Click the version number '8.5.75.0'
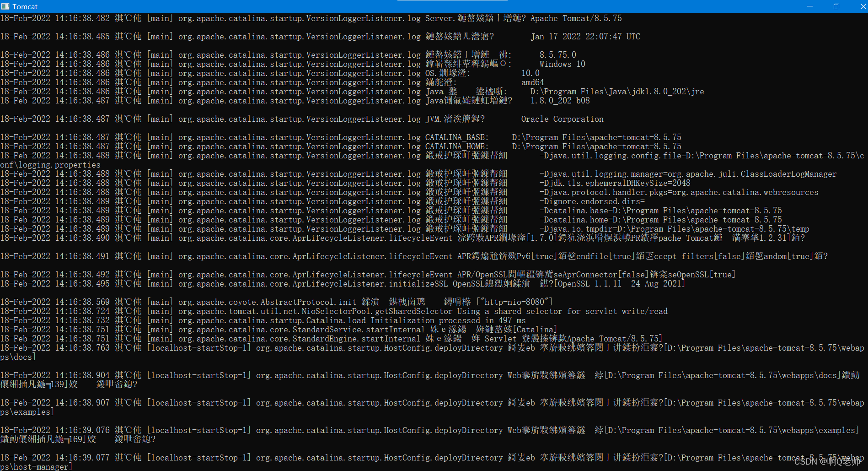The width and height of the screenshot is (868, 471). click(558, 55)
